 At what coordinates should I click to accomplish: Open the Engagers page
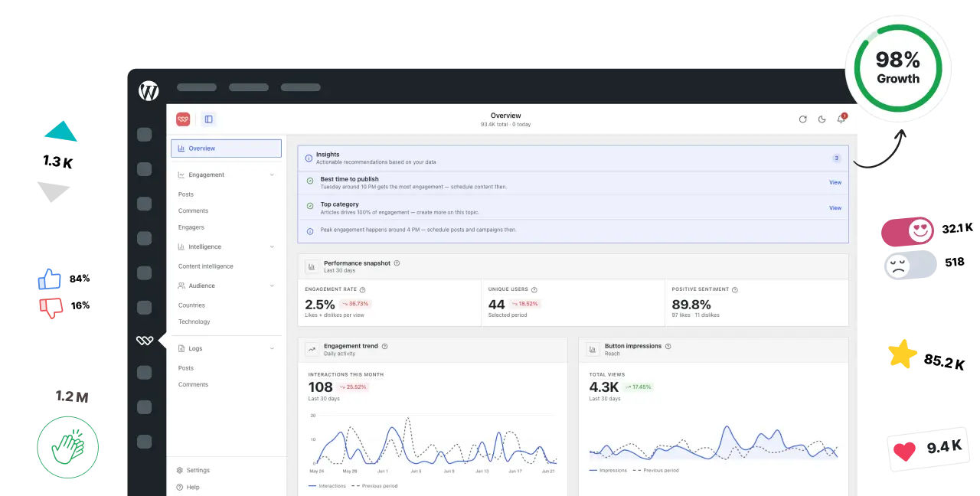[191, 227]
